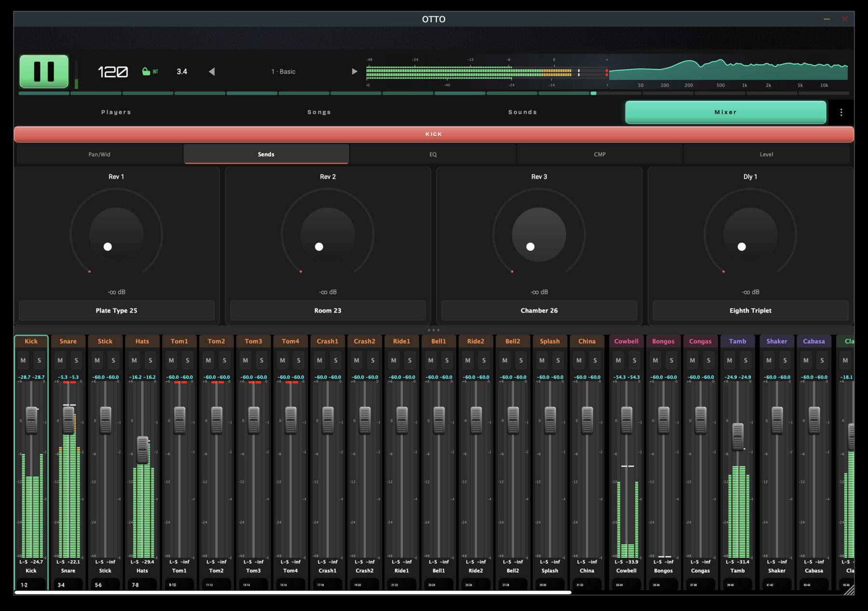
Task: Open the Level section tab
Action: [x=766, y=154]
